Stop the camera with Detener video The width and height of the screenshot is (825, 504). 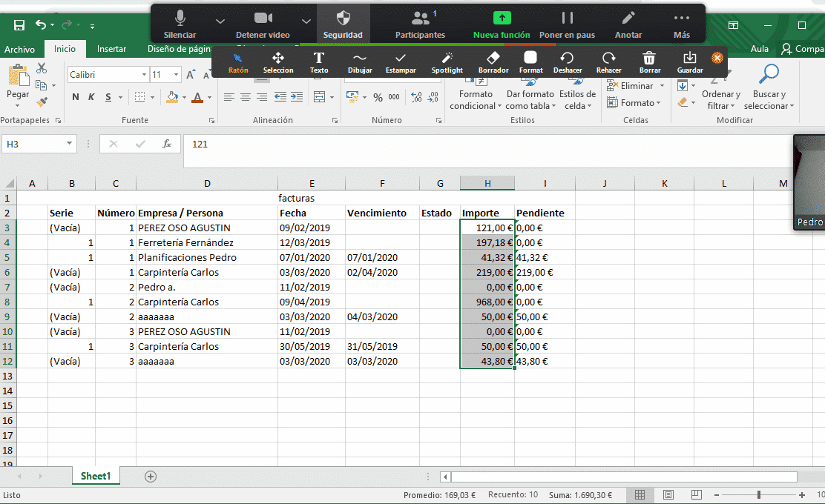(x=263, y=24)
